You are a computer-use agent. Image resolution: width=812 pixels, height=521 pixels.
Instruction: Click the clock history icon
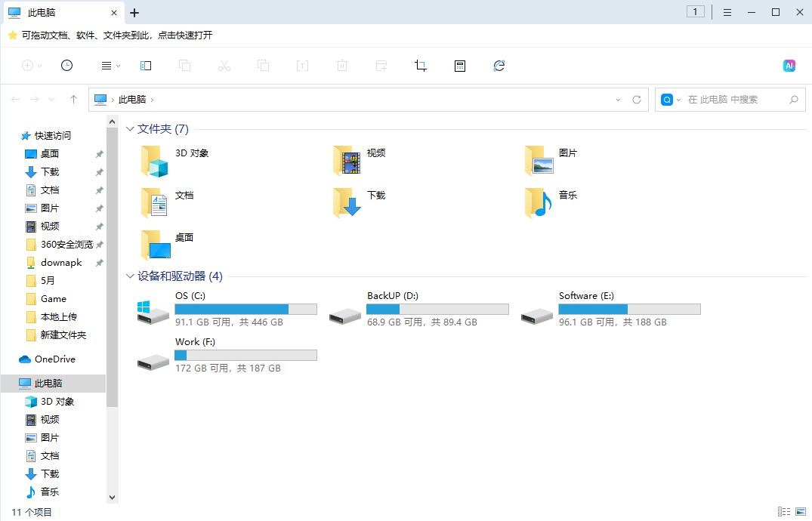tap(66, 66)
